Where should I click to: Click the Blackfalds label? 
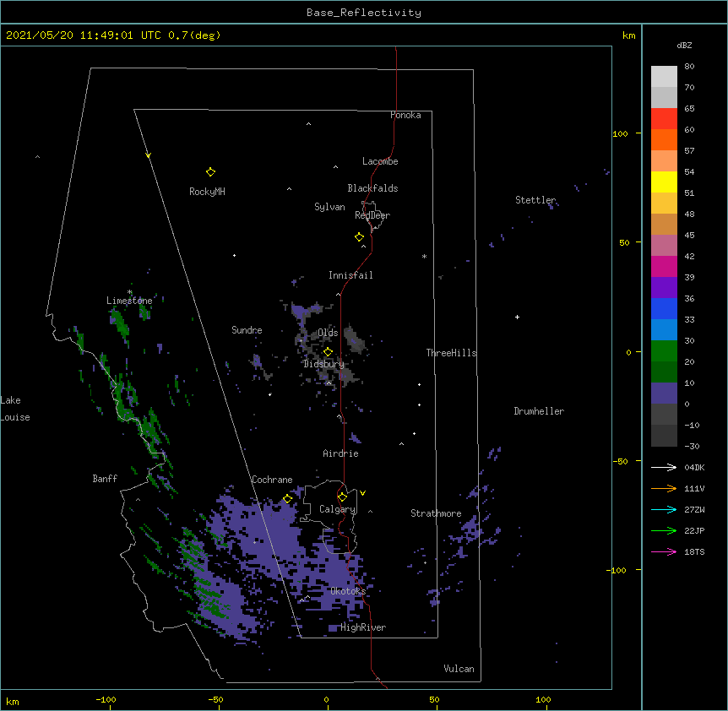(x=372, y=188)
